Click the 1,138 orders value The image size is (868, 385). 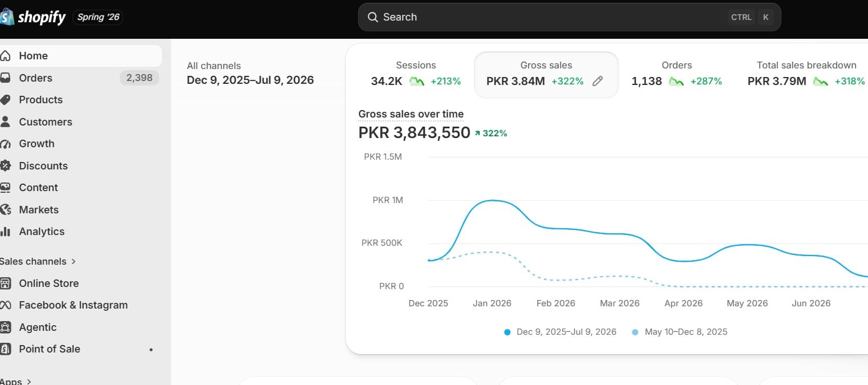coord(647,81)
